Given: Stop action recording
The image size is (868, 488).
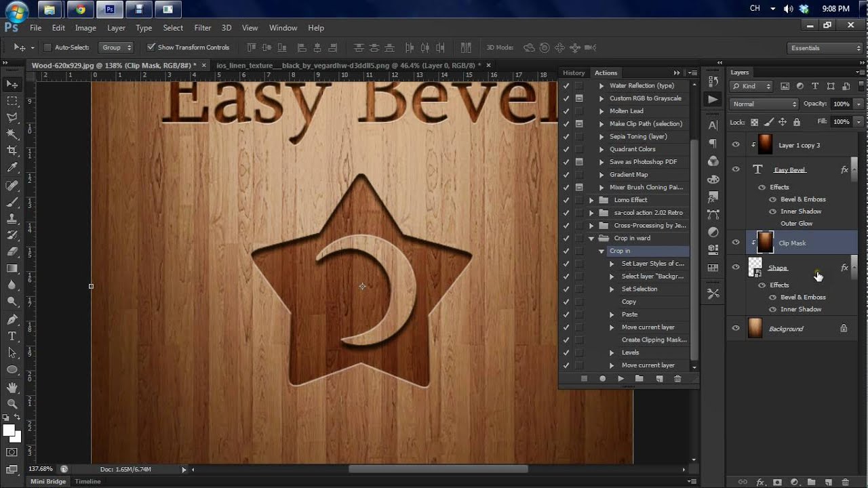Looking at the screenshot, I should 584,379.
